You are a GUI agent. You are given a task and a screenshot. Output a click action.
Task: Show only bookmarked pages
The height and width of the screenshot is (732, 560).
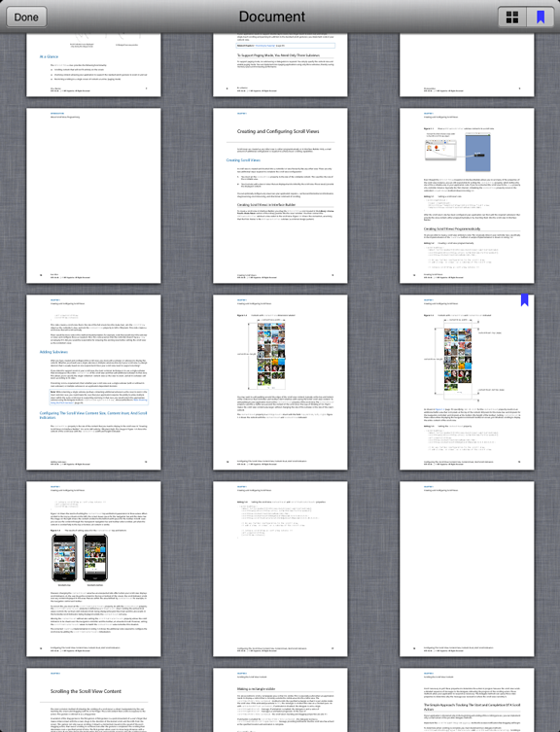click(x=541, y=17)
